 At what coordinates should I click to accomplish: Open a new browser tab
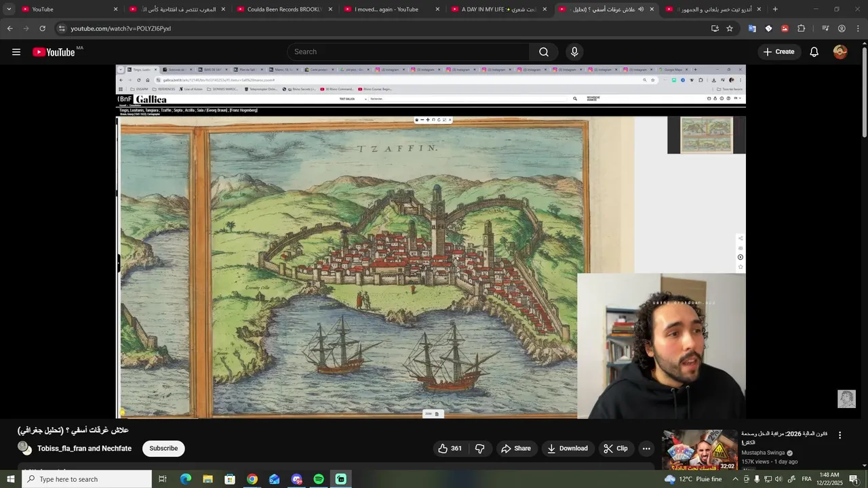point(775,9)
